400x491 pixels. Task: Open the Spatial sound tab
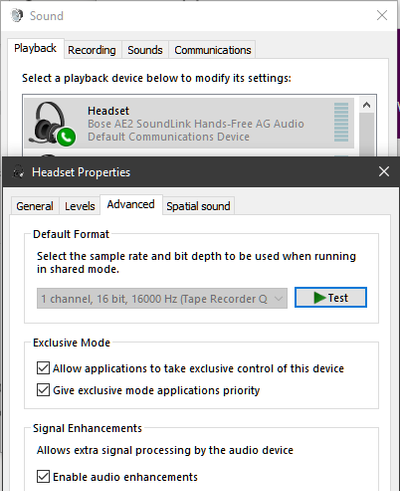click(x=198, y=206)
